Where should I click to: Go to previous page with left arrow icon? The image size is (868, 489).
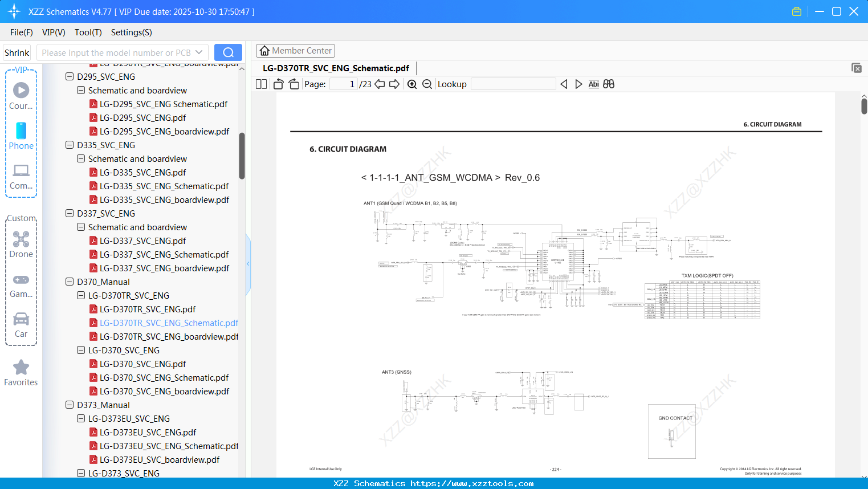(x=380, y=84)
